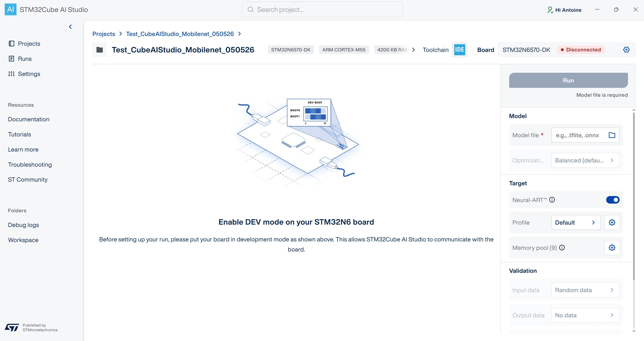Minimize the application window

(x=597, y=10)
